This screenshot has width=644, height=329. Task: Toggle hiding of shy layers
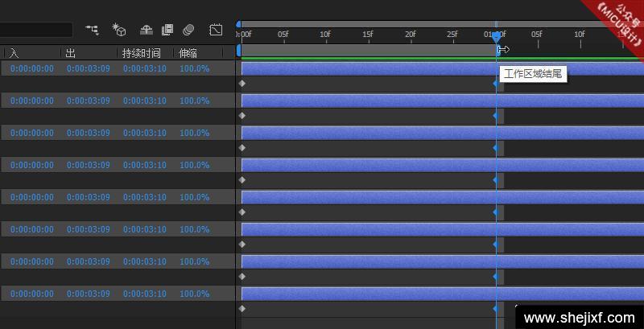pos(147,30)
